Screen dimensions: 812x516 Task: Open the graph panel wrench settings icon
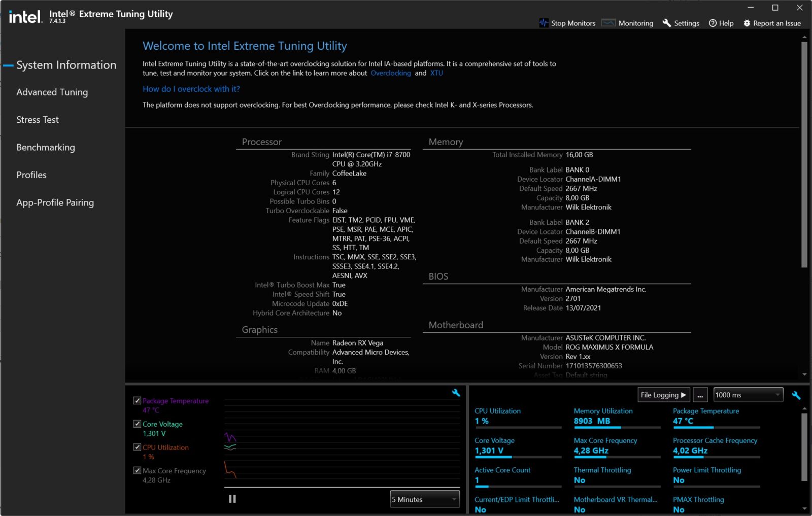tap(456, 393)
